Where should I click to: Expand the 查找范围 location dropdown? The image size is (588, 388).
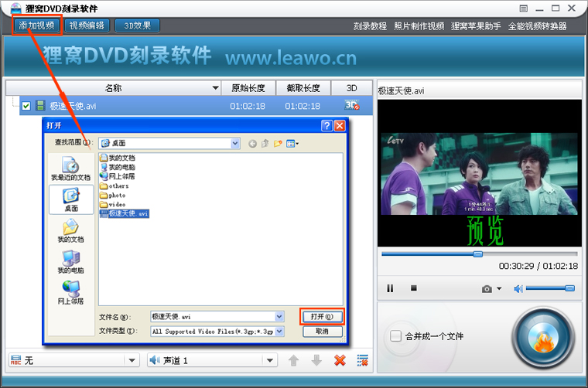[x=235, y=143]
